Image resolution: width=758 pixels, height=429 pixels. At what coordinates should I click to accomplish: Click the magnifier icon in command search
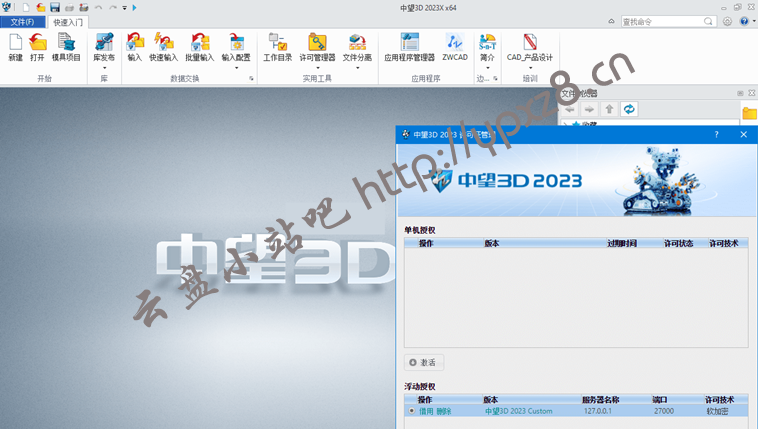tap(708, 21)
